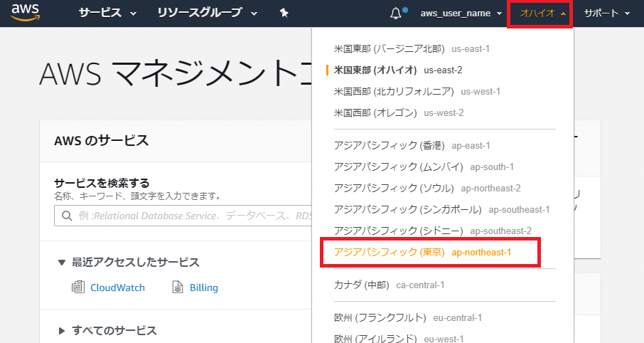This screenshot has width=644, height=343.
Task: Click the CloudWatch service icon
Action: point(78,287)
